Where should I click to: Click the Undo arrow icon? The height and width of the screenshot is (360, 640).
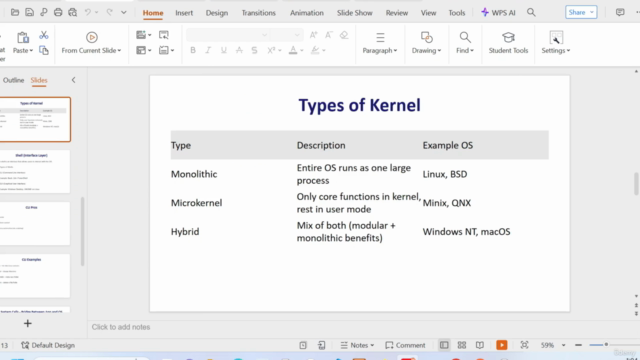coord(88,12)
